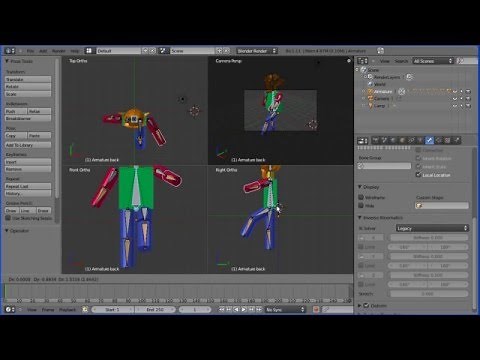This screenshot has height=360, width=480.
Task: Select the active Bone properties tab icon
Action: click(x=429, y=140)
